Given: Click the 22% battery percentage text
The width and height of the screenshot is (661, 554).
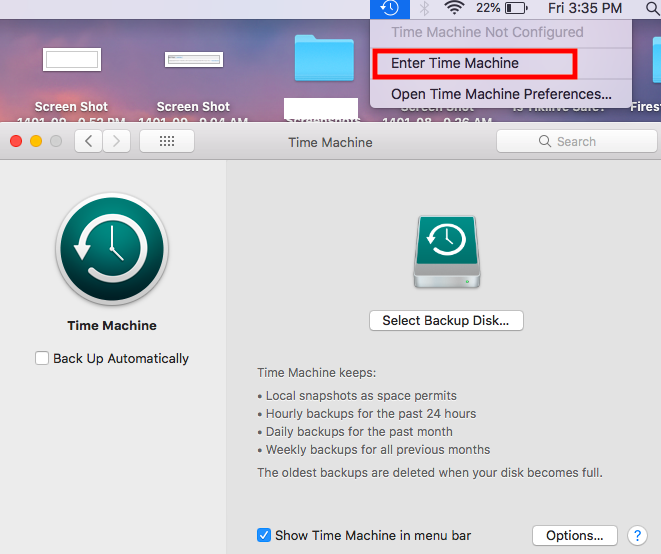Looking at the screenshot, I should point(488,8).
